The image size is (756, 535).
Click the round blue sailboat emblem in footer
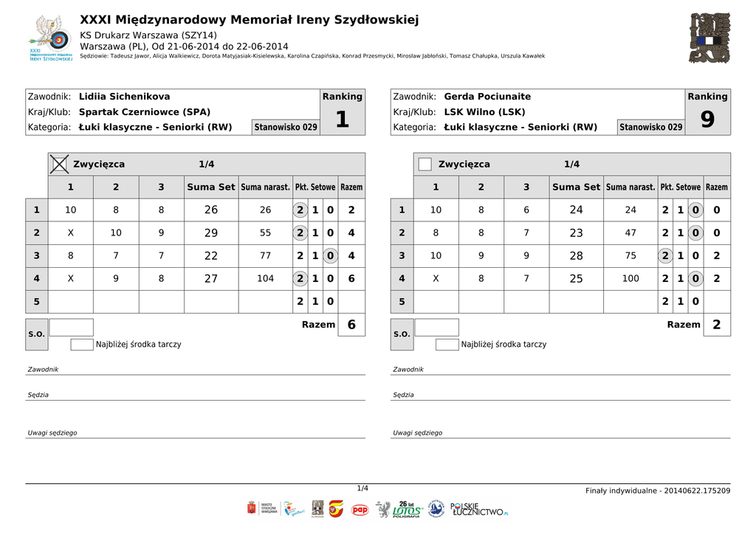[436, 509]
